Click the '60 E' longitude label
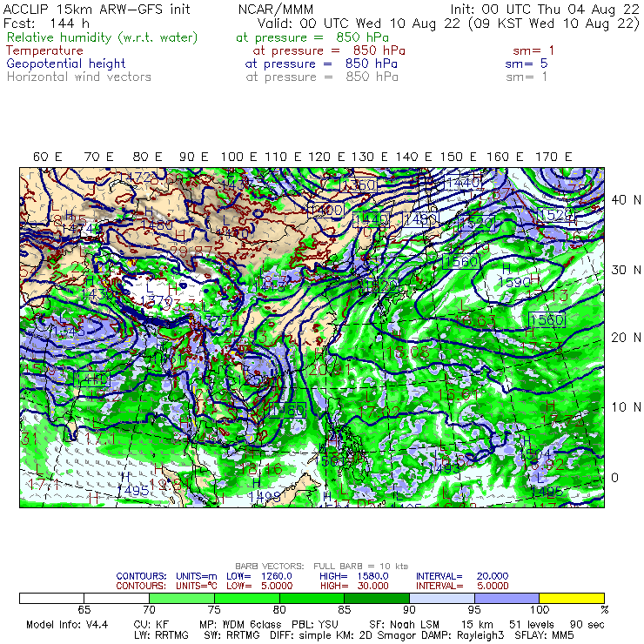 point(47,157)
